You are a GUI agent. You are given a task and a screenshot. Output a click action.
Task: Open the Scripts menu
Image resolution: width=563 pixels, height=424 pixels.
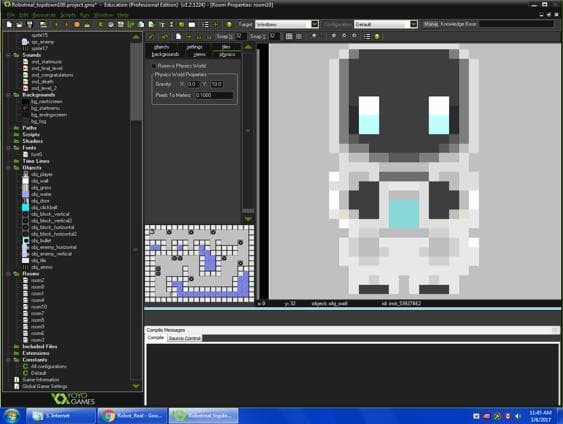pos(68,15)
